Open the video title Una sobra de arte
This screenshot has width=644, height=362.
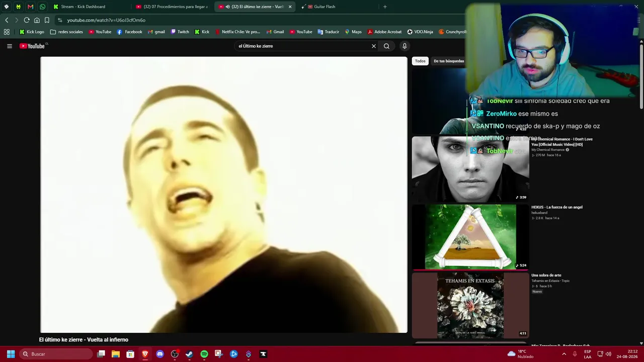pyautogui.click(x=546, y=275)
